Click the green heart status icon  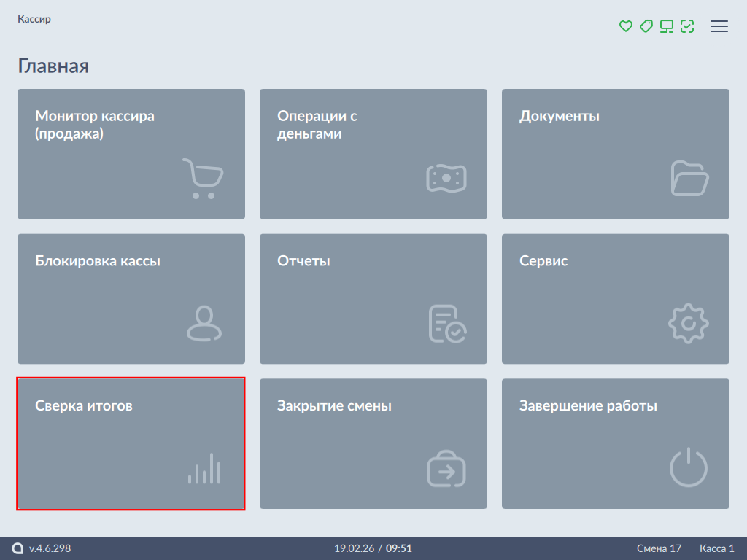point(625,26)
